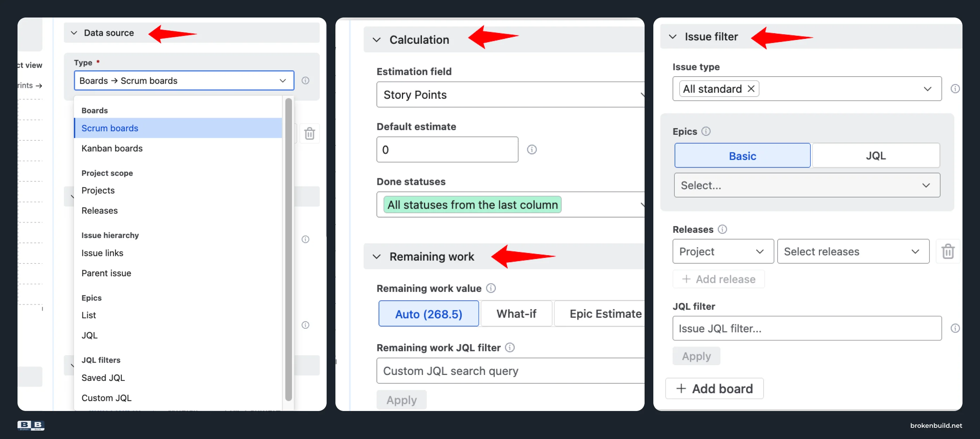Click info icon beside Default estimate field
The image size is (980, 439).
531,149
